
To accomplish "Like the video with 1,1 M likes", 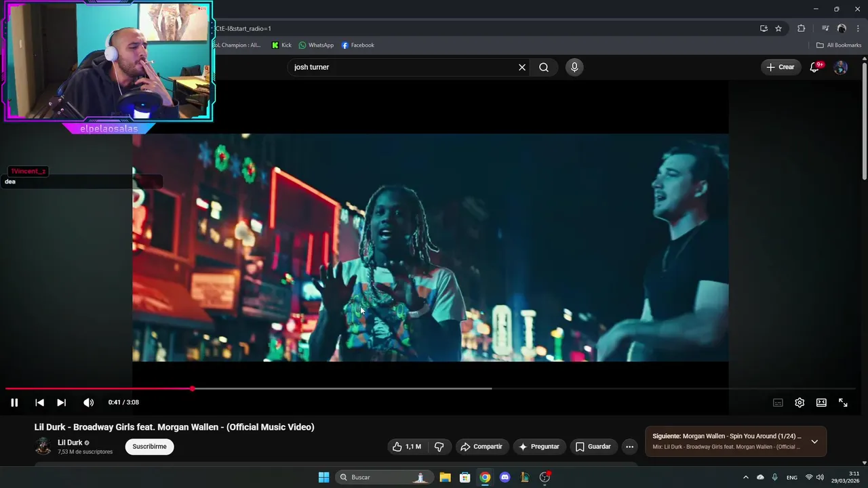I will (x=407, y=447).
